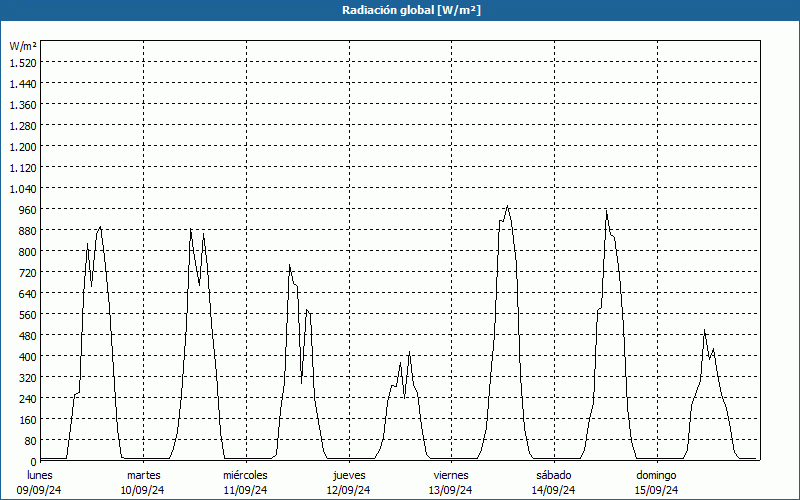The image size is (800, 500).
Task: Click the 240 axis value
Action: coord(28,398)
